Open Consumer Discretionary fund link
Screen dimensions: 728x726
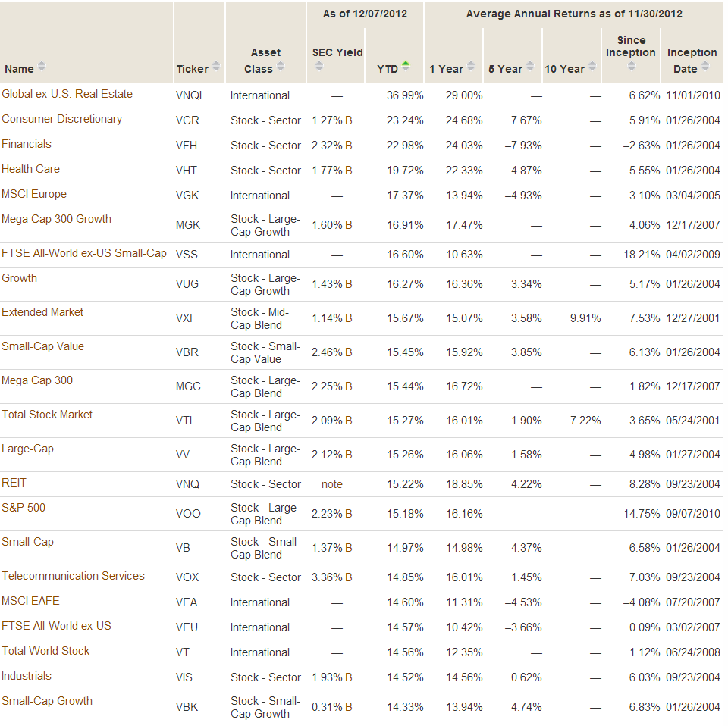coord(61,119)
